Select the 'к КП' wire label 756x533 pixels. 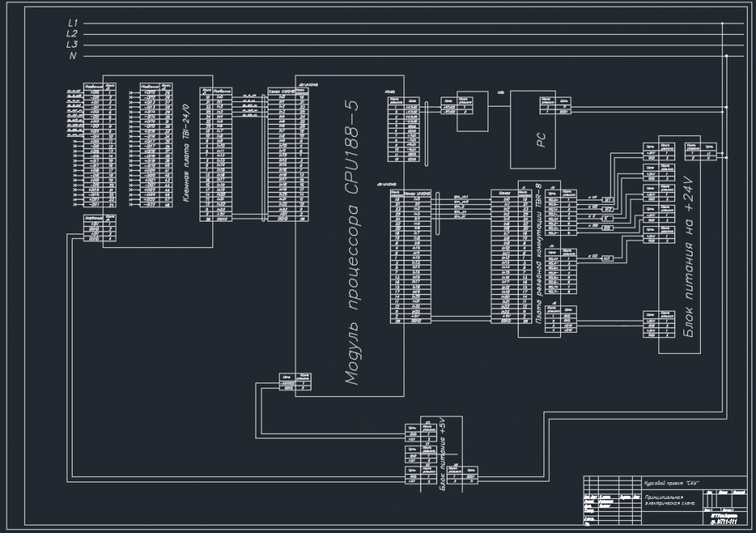click(x=593, y=256)
